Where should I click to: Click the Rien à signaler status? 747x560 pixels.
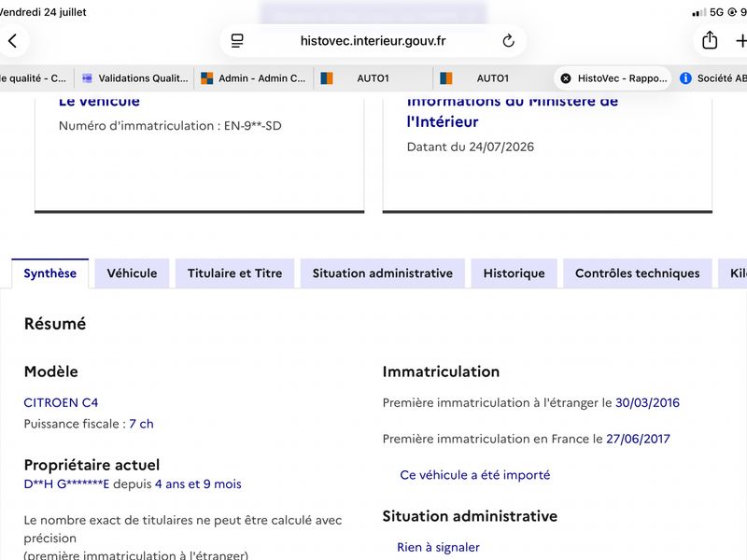(438, 548)
